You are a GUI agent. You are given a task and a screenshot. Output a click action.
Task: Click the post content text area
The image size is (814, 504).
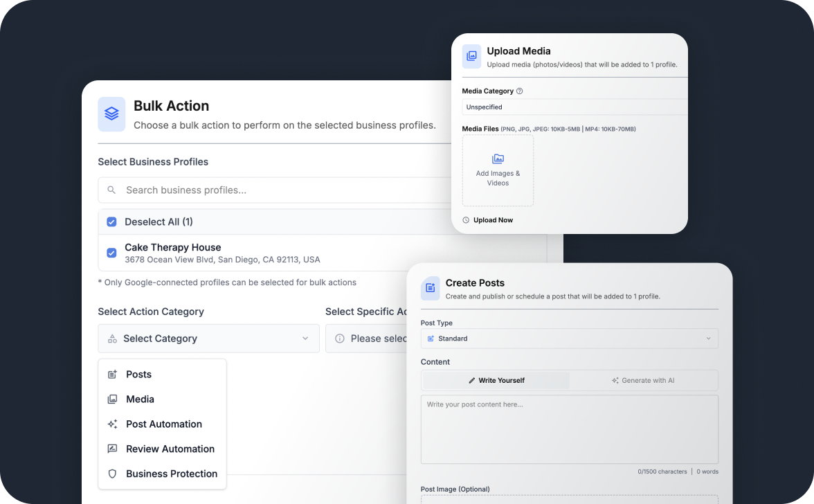tap(570, 429)
